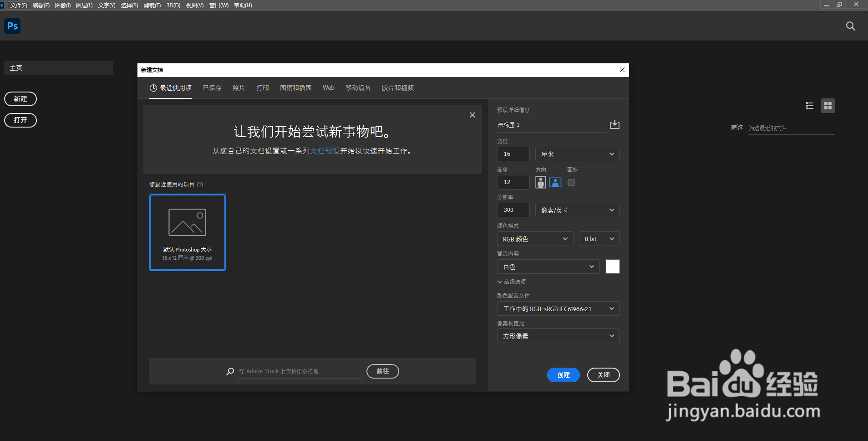Select the portrait orientation icon

point(540,182)
